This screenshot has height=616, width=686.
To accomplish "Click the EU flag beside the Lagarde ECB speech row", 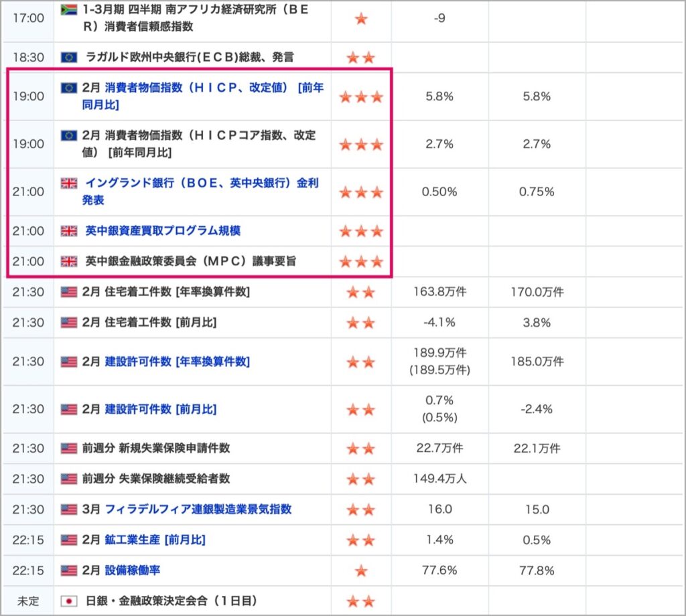I will 69,58.
